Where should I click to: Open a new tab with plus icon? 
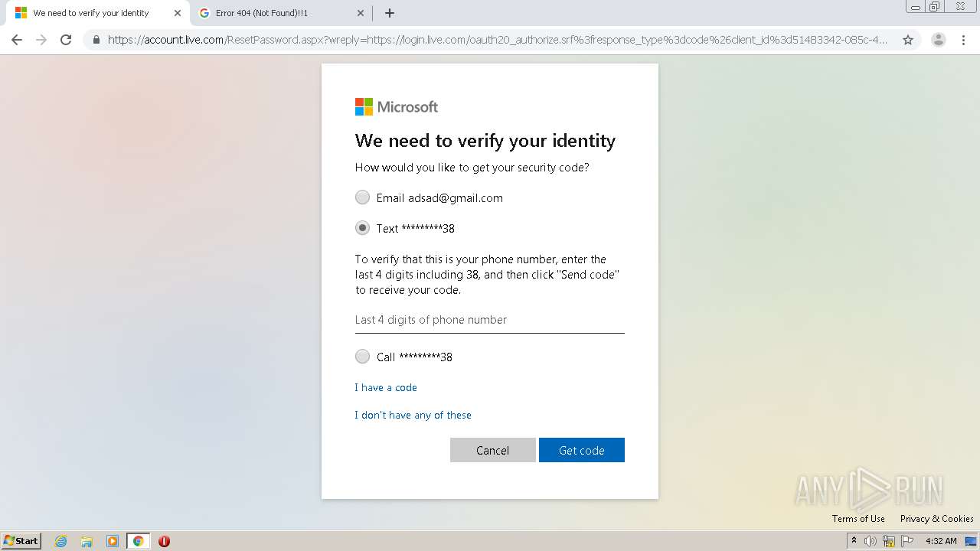click(390, 13)
